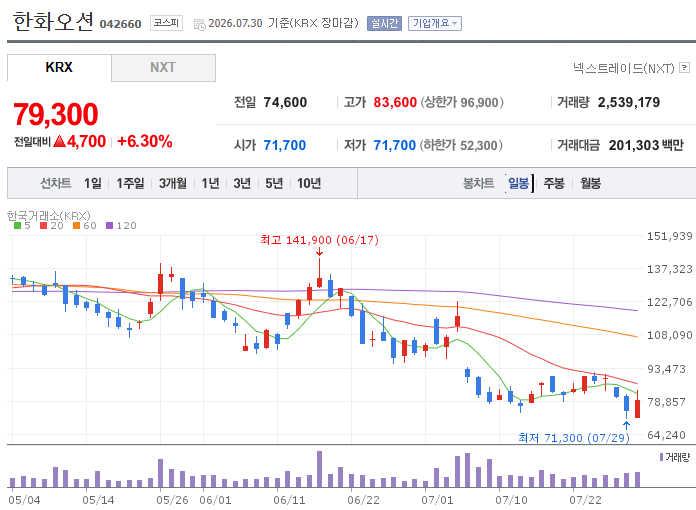Click the previous close value 74,600
The height and width of the screenshot is (510, 696).
[285, 103]
